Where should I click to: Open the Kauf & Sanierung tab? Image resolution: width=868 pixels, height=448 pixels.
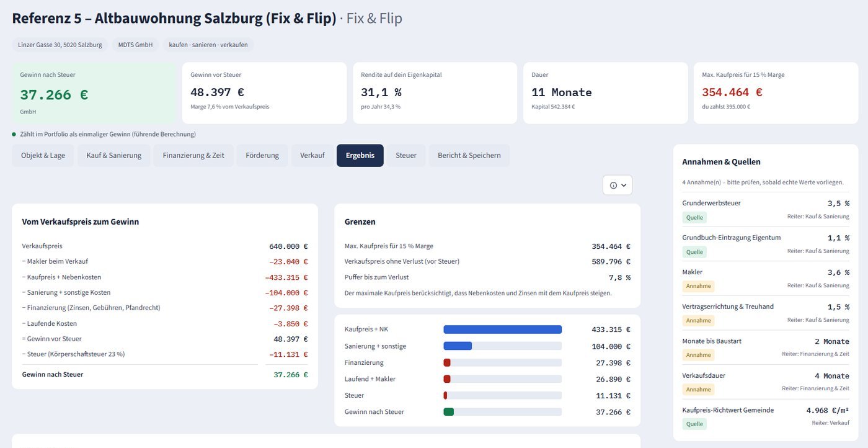[x=114, y=156]
